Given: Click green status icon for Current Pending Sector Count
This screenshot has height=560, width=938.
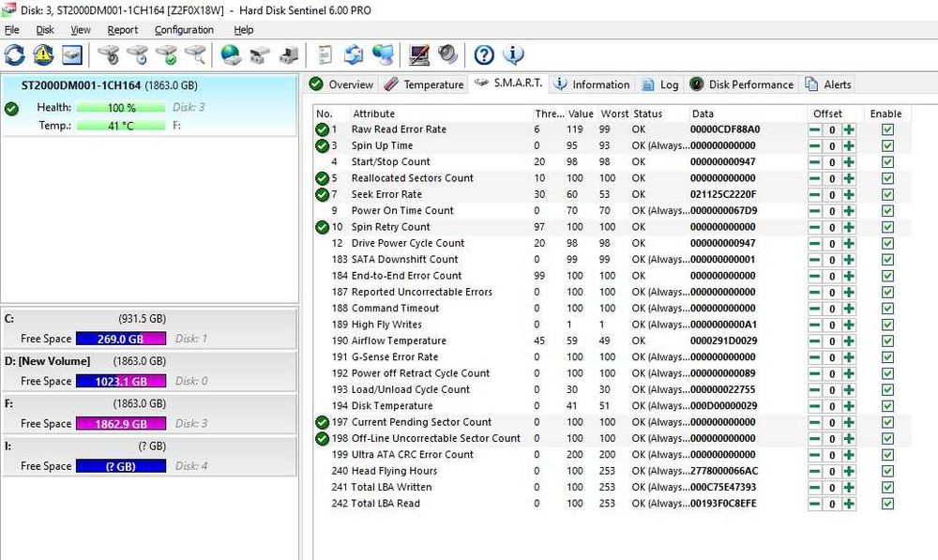Looking at the screenshot, I should (x=322, y=422).
